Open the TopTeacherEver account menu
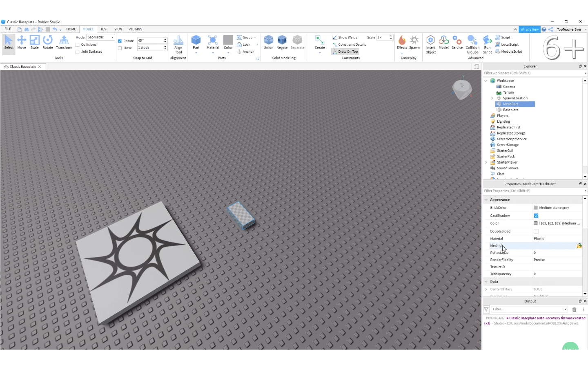588x368 pixels. pos(571,29)
